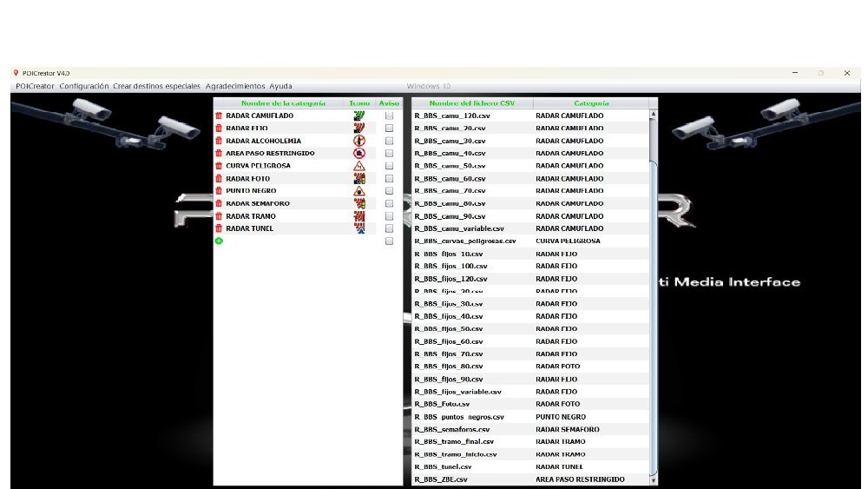868x489 pixels.
Task: Click RADAR FOTO category of R_BBS_fijos_80.csv
Action: [x=558, y=366]
